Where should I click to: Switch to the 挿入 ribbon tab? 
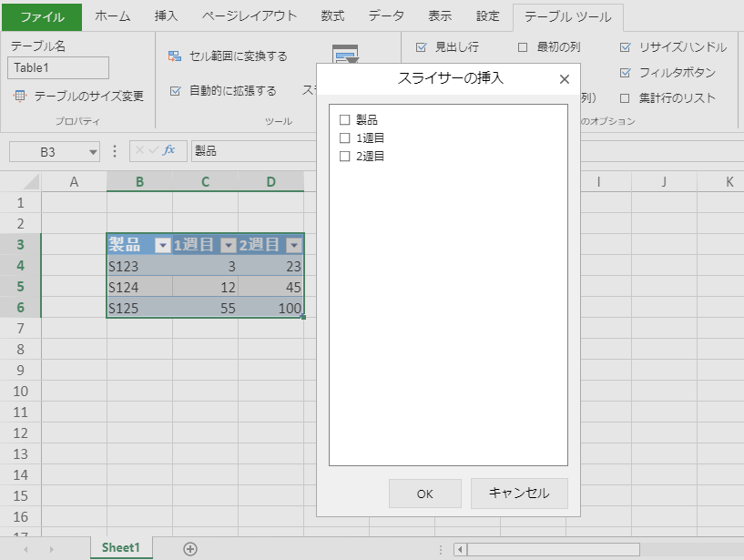pyautogui.click(x=166, y=16)
